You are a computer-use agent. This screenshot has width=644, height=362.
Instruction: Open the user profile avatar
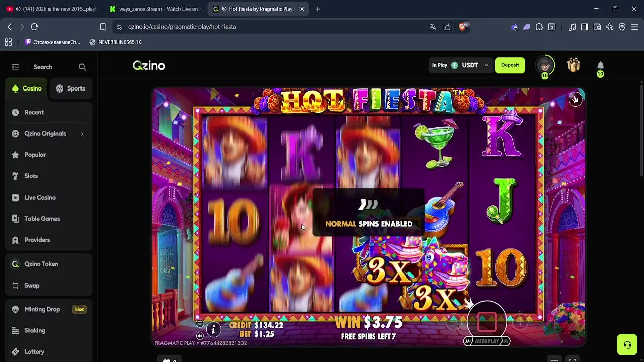(x=545, y=65)
